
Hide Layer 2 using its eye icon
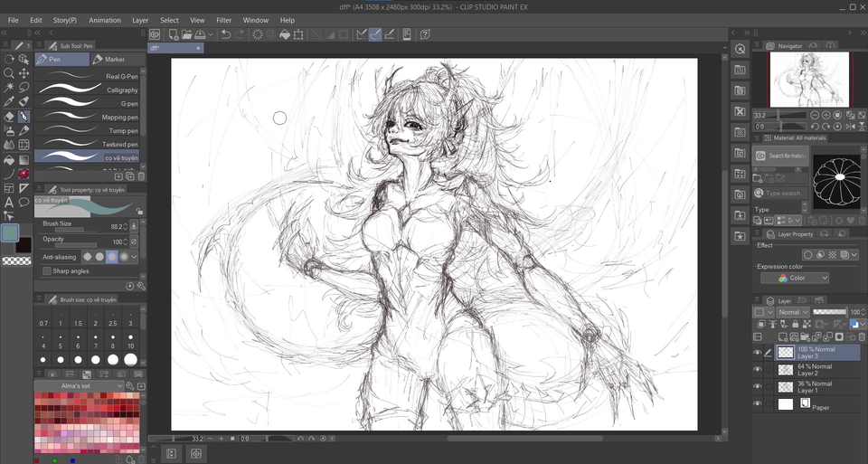coord(758,369)
